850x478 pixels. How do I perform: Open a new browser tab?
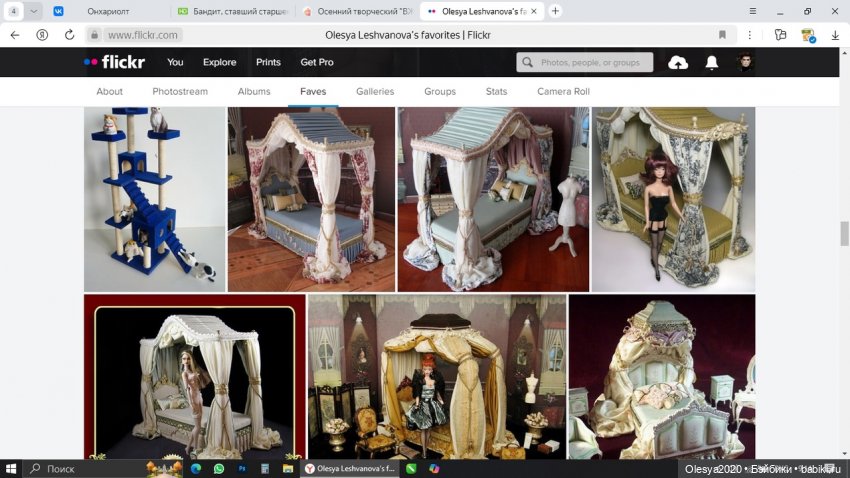pos(556,11)
